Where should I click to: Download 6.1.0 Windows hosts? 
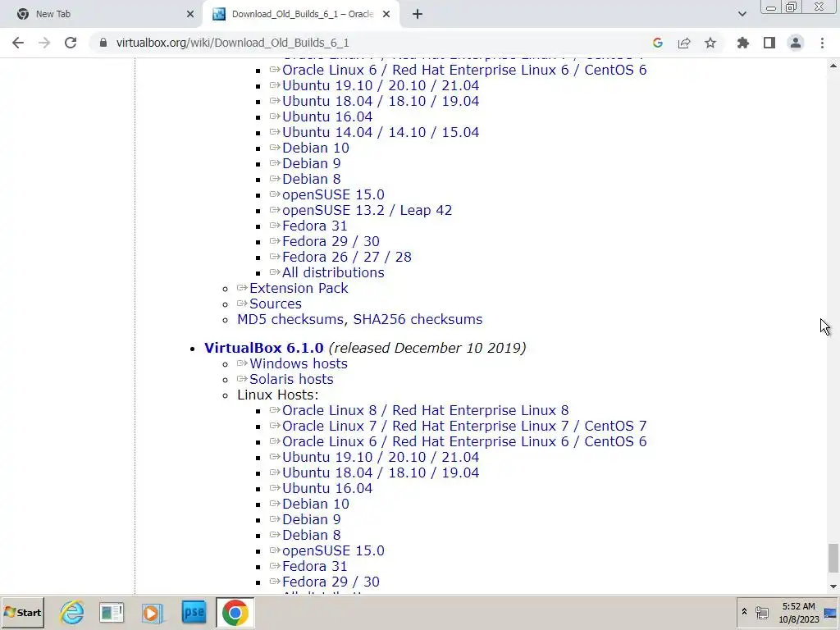click(299, 363)
